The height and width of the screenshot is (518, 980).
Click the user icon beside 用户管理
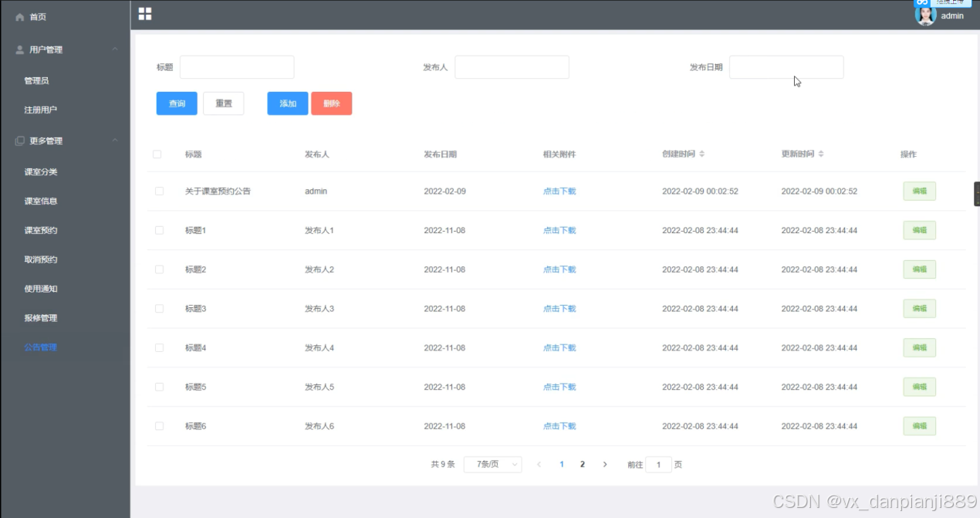pos(20,49)
